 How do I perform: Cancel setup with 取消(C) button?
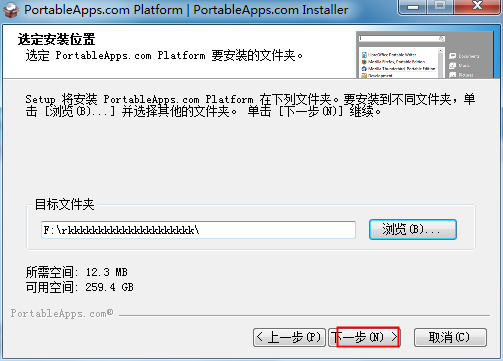coord(450,337)
